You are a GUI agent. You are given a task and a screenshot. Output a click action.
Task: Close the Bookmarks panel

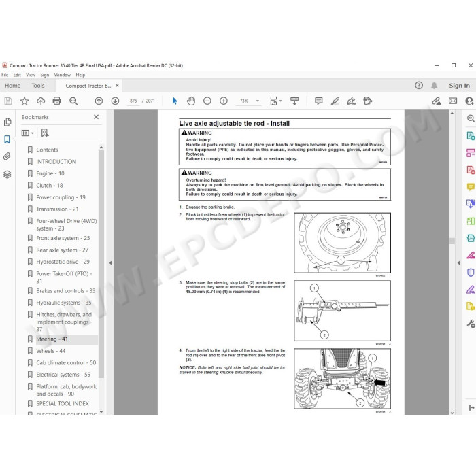click(x=97, y=117)
